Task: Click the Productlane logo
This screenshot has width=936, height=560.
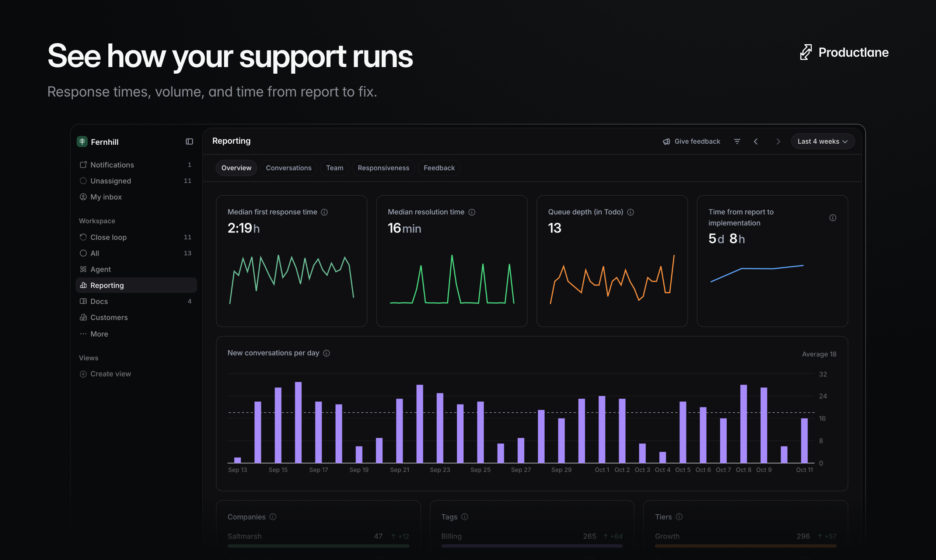Action: coord(844,52)
